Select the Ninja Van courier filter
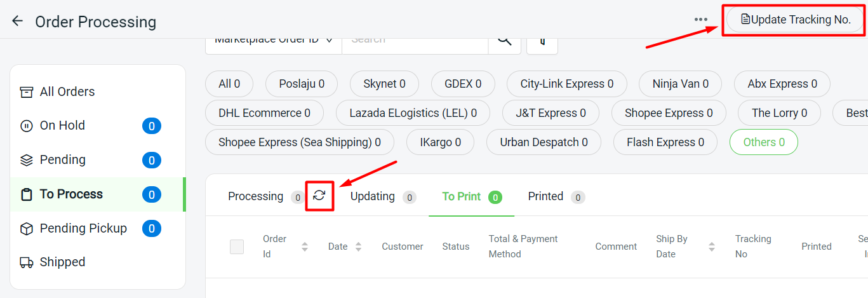The width and height of the screenshot is (868, 298). 680,84
